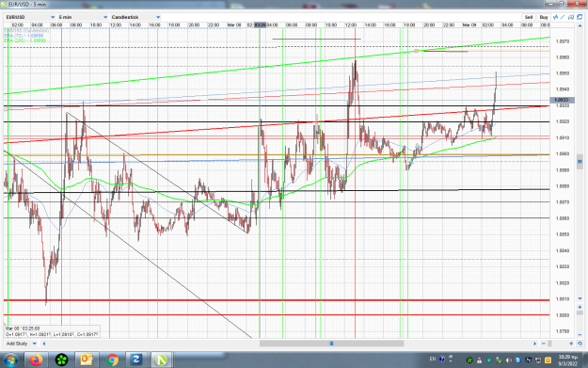
Task: Click the padlock tray icon
Action: tap(479, 360)
